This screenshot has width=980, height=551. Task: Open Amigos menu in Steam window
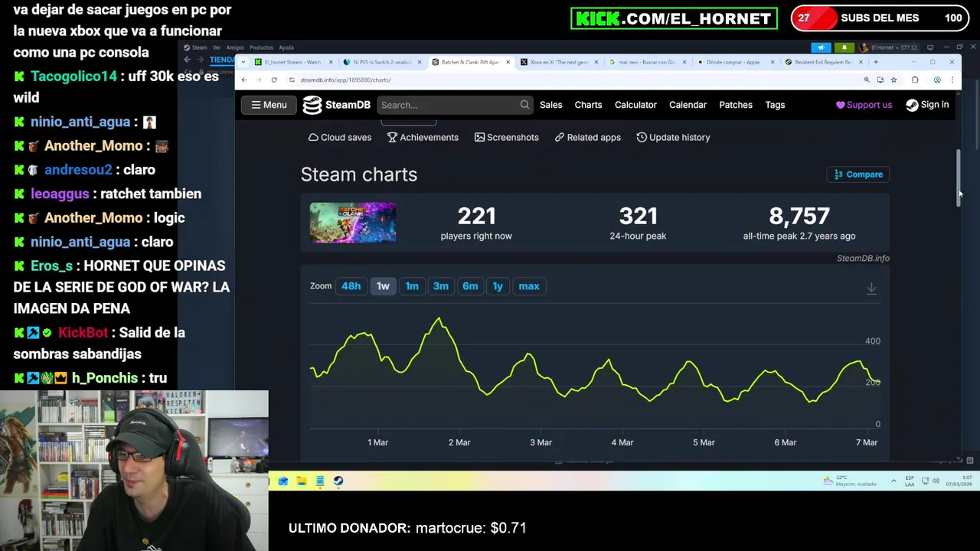coord(235,47)
